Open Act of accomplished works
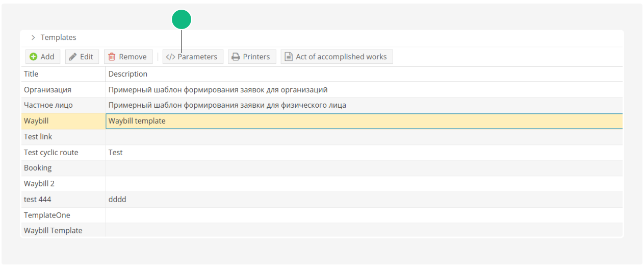The width and height of the screenshot is (644, 266). coord(341,57)
